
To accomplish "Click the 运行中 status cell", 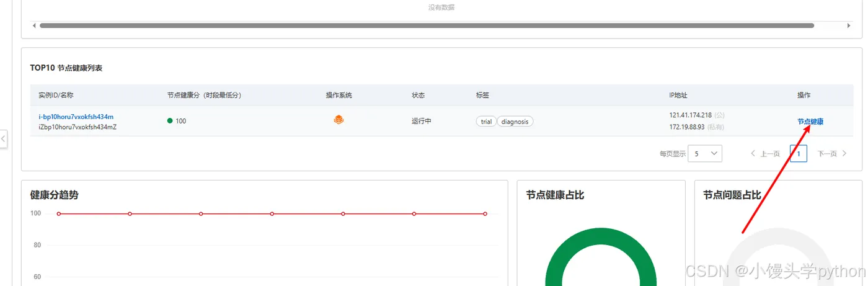I will 422,121.
